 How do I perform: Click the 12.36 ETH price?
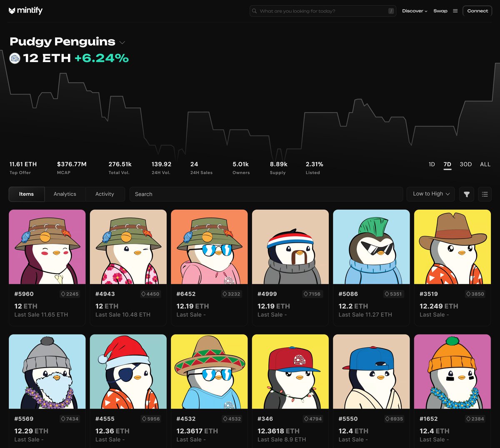112,431
